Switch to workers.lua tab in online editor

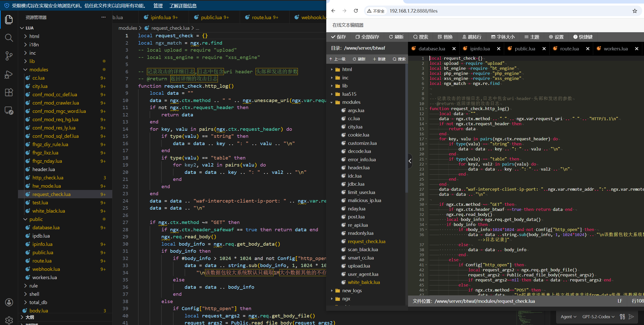(x=615, y=49)
